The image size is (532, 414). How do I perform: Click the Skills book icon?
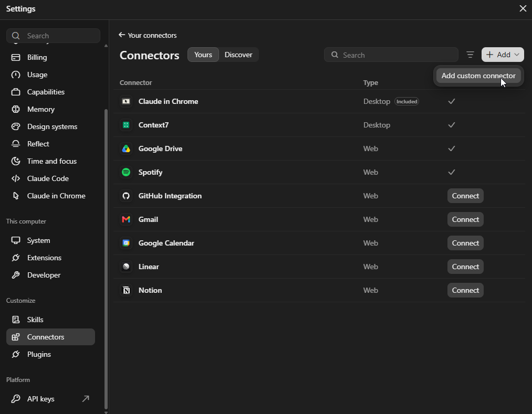click(16, 320)
